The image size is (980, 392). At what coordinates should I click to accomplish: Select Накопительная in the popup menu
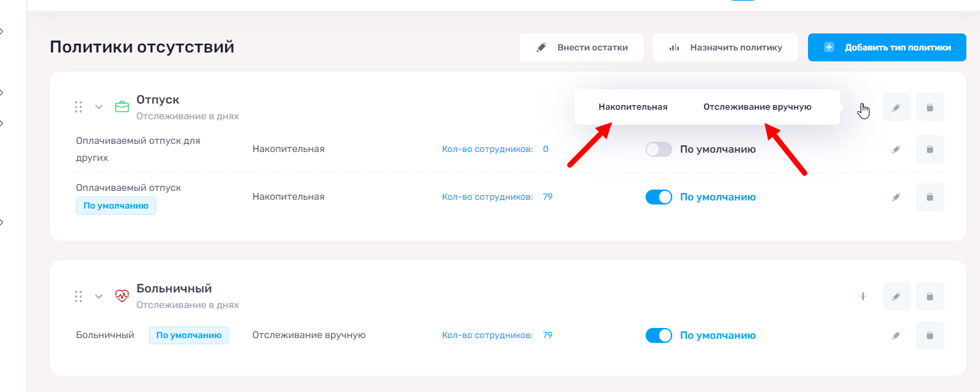point(633,107)
